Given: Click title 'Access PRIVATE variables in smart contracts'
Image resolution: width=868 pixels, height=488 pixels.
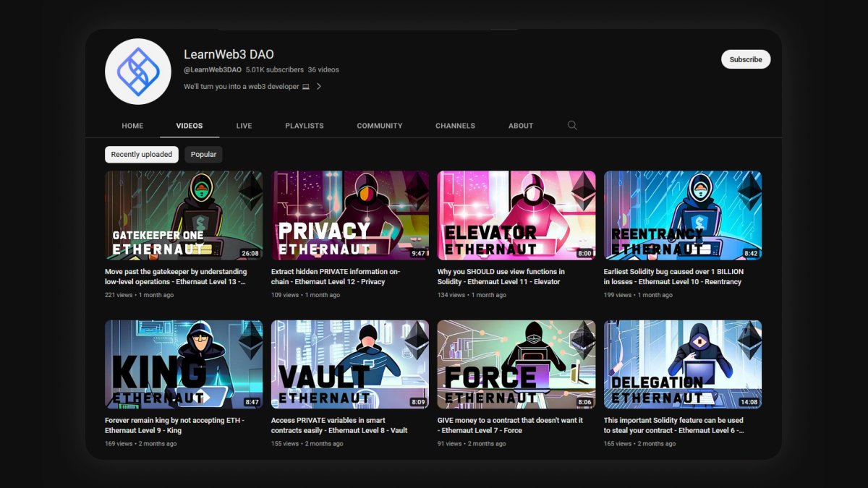Looking at the screenshot, I should (x=339, y=425).
